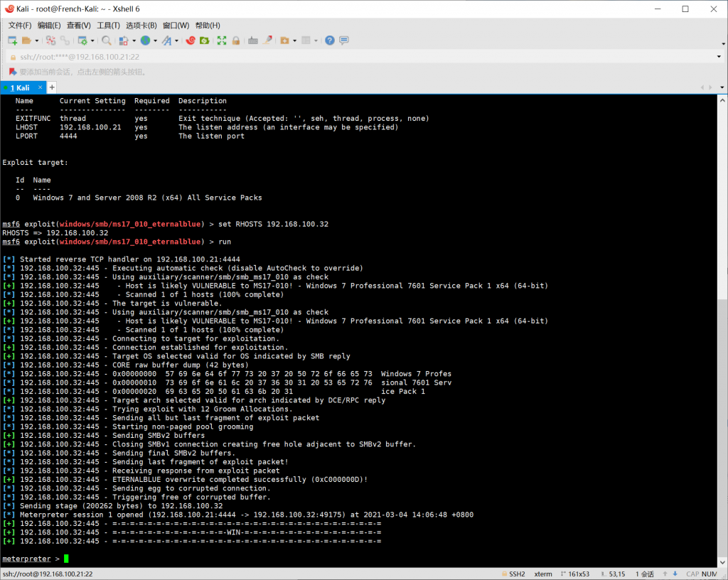Open the 窗口(W) menu
The width and height of the screenshot is (728, 580).
coord(176,26)
